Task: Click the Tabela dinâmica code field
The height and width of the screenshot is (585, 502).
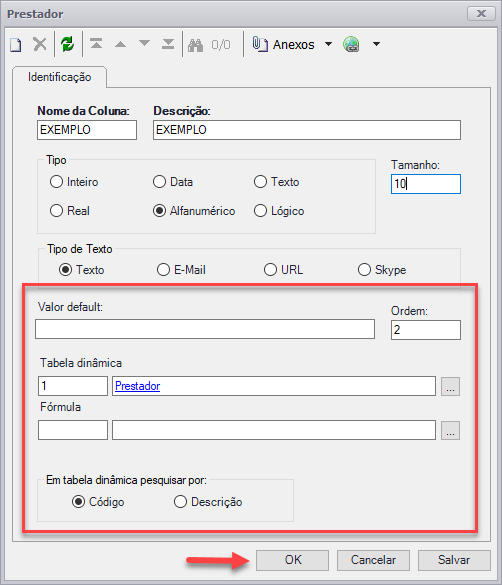Action: [73, 386]
